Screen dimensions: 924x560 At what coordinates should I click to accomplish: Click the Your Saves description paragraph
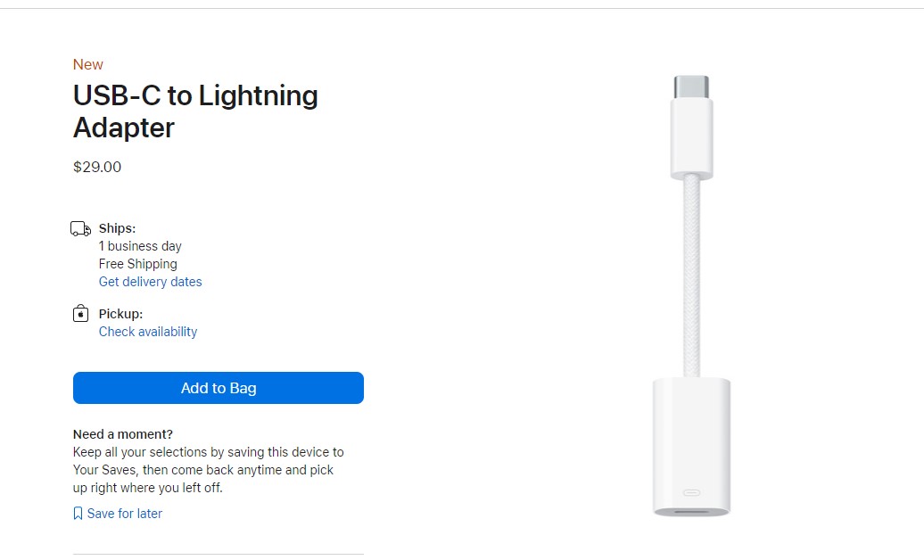coord(208,470)
